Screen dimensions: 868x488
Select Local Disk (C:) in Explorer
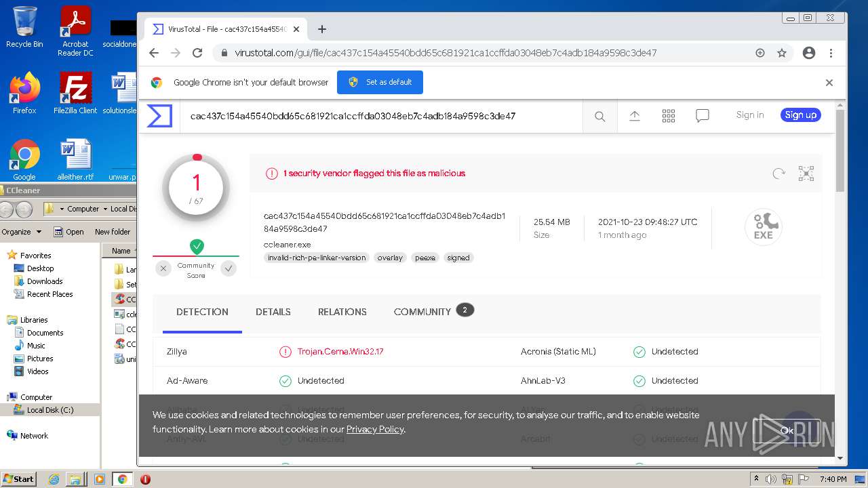[x=50, y=410]
